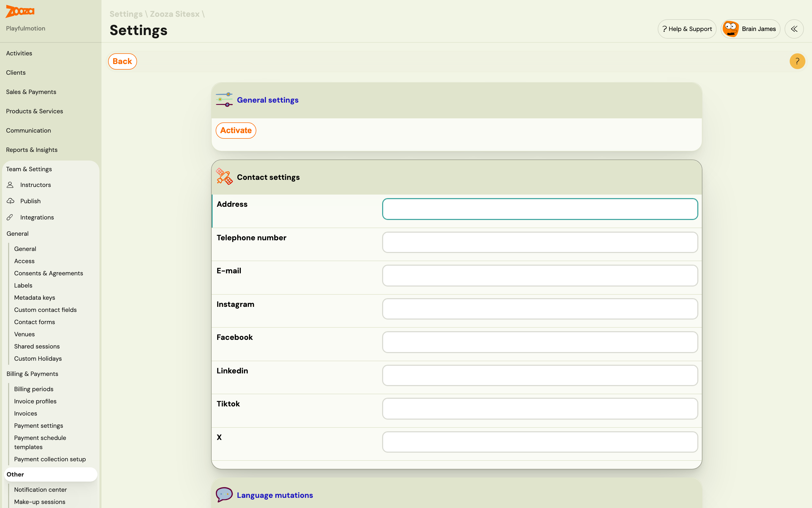Expand Team & Settings section

coord(29,169)
